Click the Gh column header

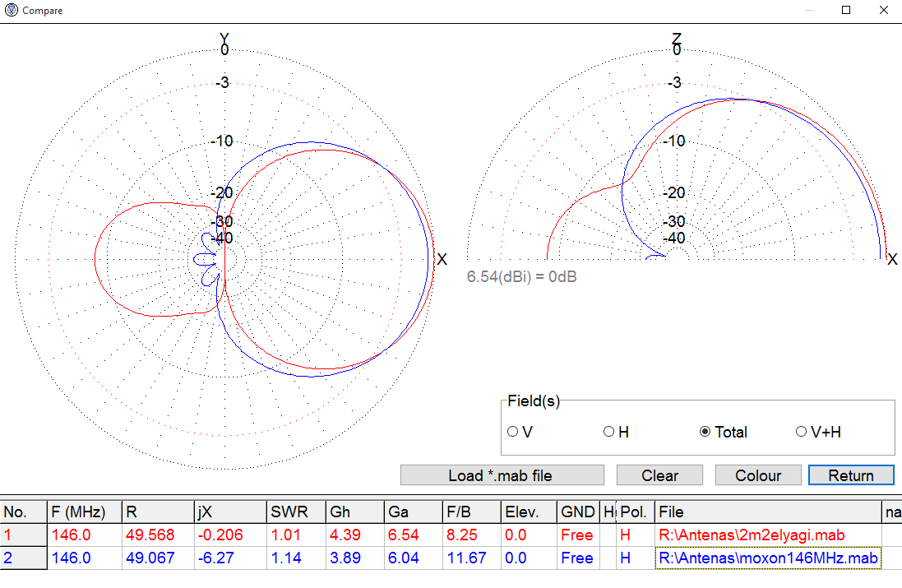coord(355,512)
